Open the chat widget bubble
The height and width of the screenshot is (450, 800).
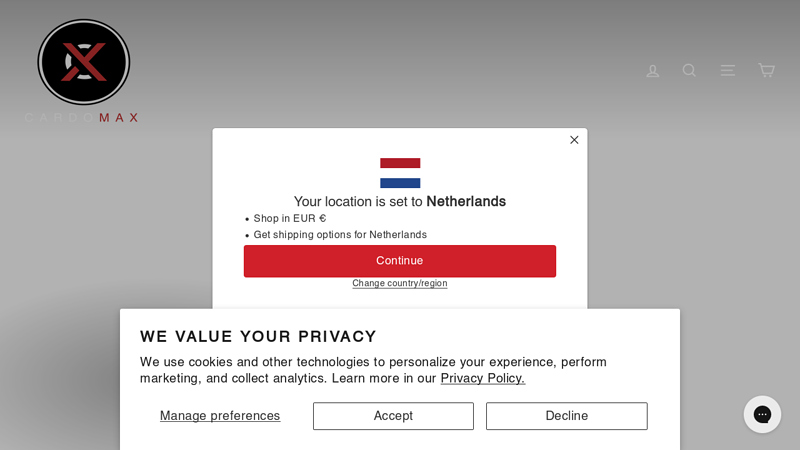[762, 414]
